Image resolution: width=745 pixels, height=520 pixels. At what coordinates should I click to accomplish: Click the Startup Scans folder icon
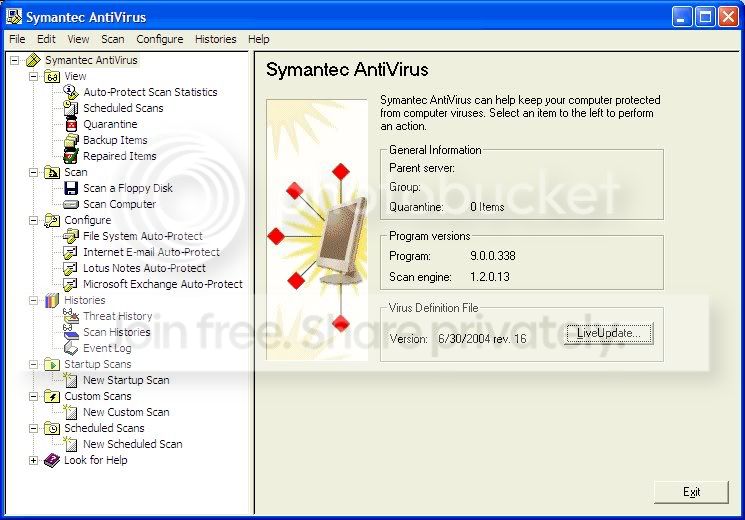tap(52, 365)
